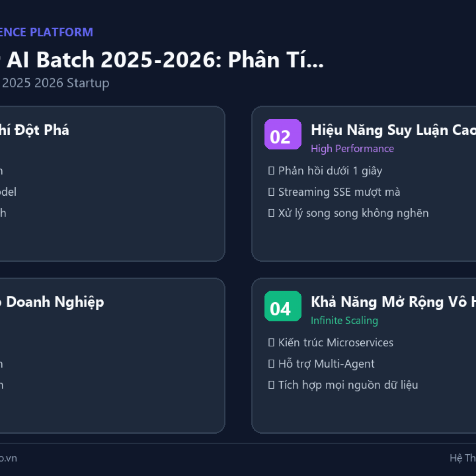476x476 pixels.
Task: Click the purple 02 number badge
Action: coord(283,134)
